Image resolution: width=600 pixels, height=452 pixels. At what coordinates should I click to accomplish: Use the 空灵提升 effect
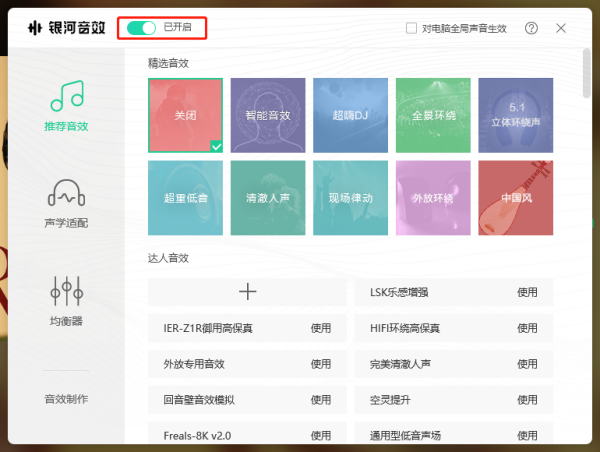coord(527,400)
